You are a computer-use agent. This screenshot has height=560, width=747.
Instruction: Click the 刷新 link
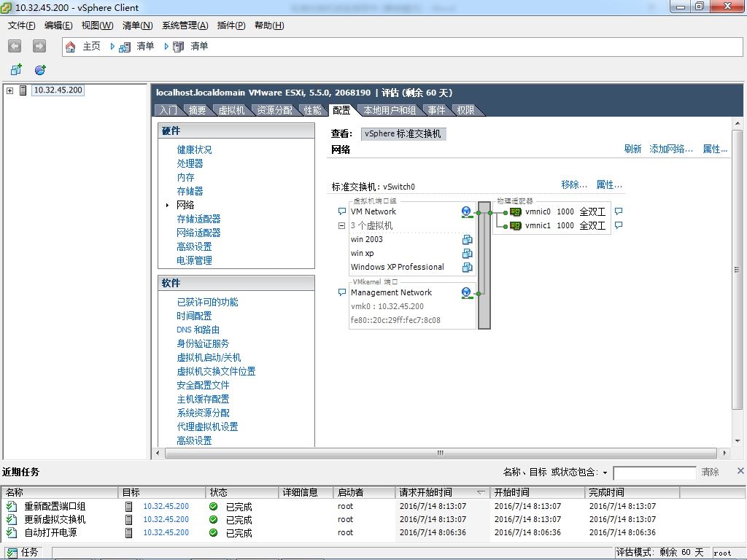tap(632, 149)
